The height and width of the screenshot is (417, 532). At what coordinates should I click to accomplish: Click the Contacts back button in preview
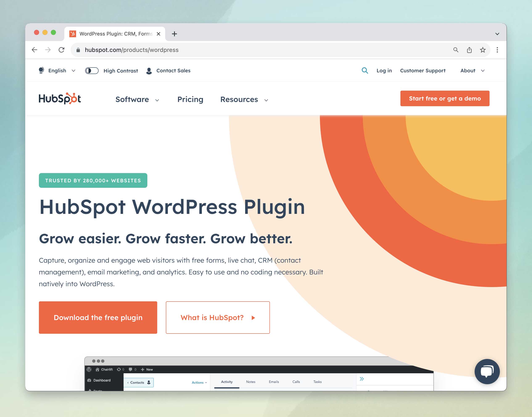coord(139,382)
